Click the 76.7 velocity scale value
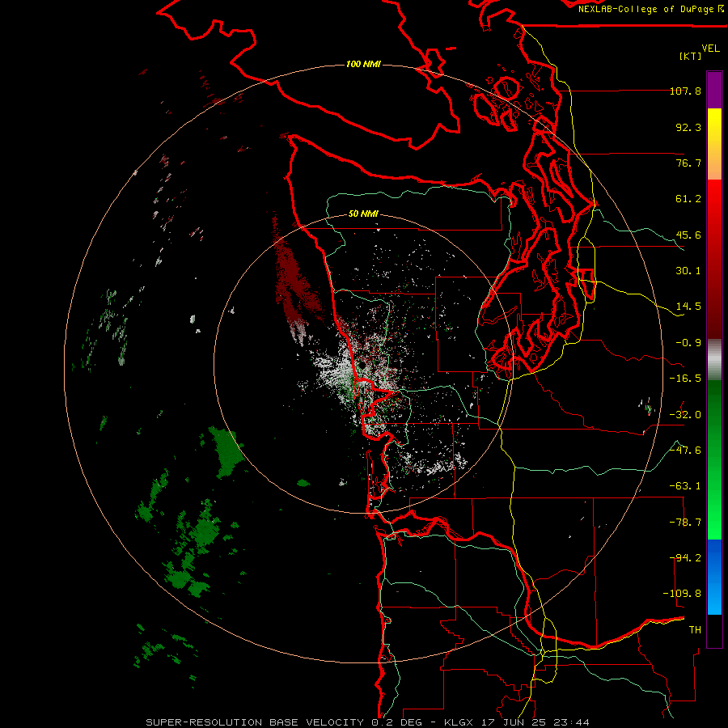 [688, 163]
